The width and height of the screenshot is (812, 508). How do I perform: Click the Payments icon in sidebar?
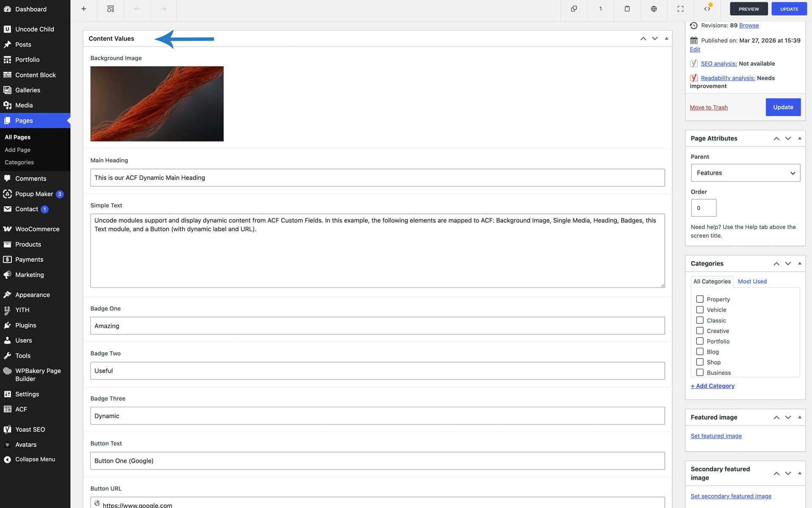pos(7,260)
